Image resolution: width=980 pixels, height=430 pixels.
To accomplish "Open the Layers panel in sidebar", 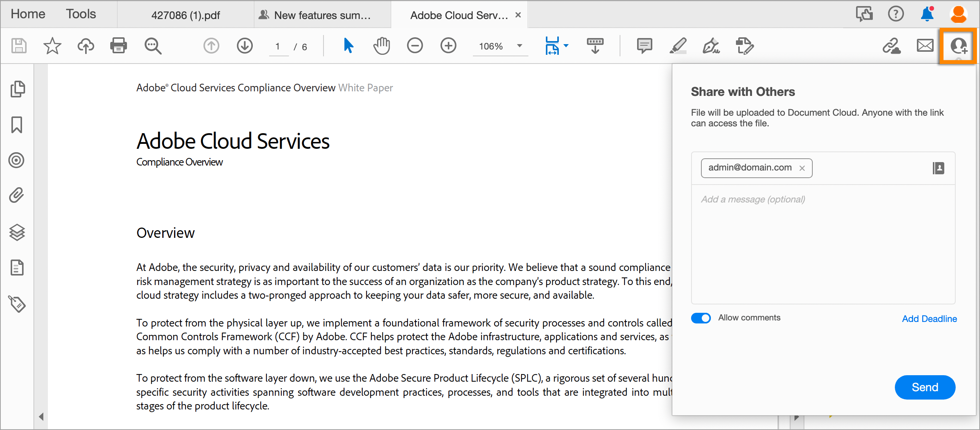I will [17, 232].
